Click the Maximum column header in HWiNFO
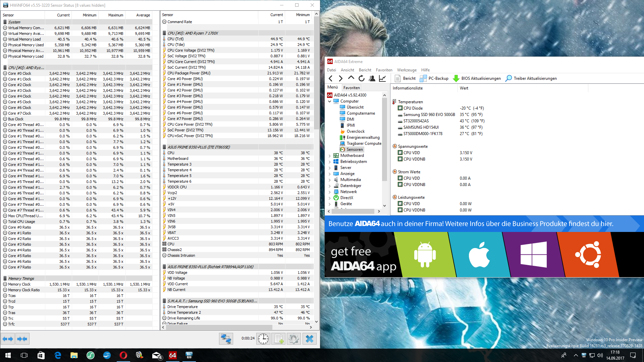 (x=115, y=15)
